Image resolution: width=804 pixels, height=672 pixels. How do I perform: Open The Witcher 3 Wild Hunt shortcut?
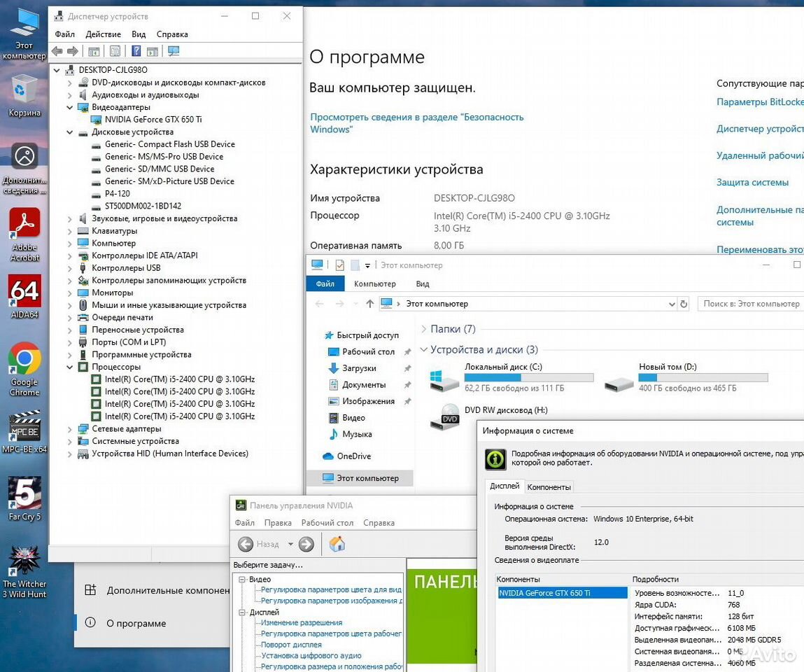tap(24, 571)
